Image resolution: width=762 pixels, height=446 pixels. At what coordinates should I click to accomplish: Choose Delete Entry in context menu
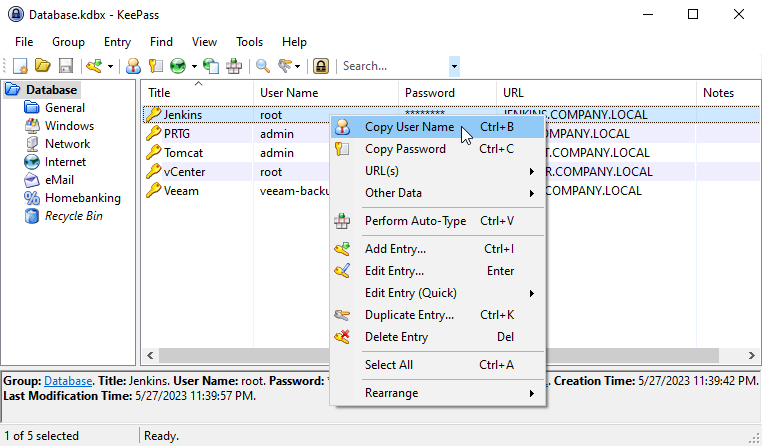[437, 337]
